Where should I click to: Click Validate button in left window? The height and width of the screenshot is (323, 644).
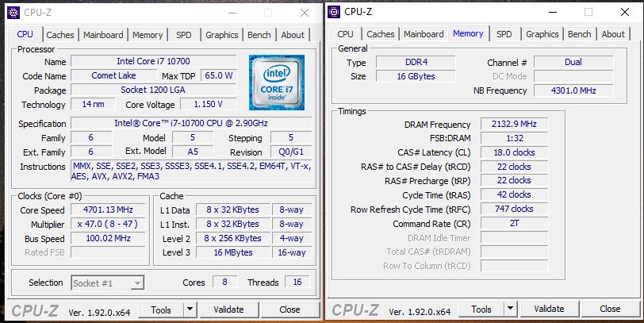pyautogui.click(x=228, y=310)
